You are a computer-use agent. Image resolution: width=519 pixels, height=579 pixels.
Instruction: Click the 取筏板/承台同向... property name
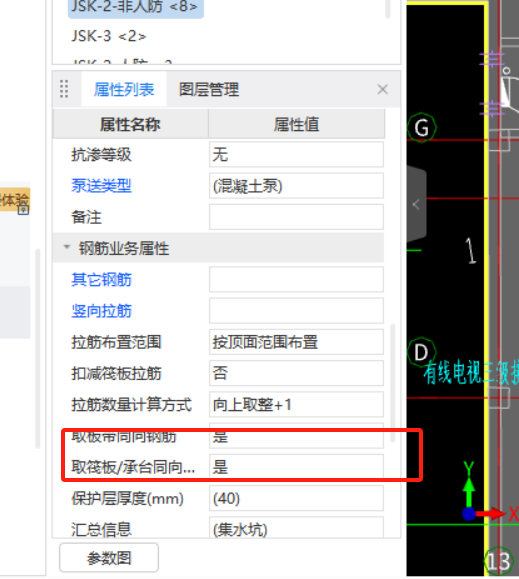tap(133, 467)
